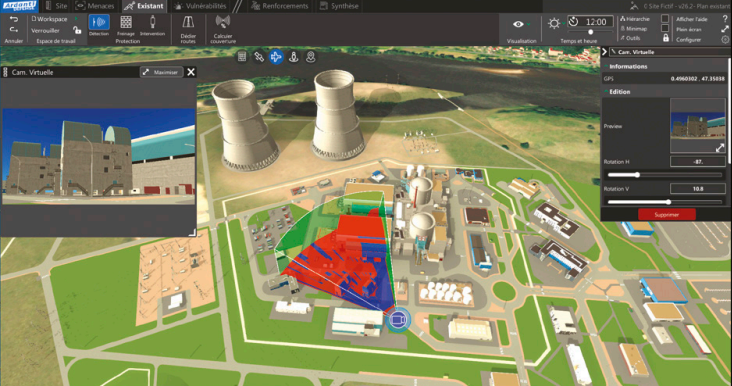Open the Synthèse tab
The height and width of the screenshot is (386, 732).
click(339, 6)
